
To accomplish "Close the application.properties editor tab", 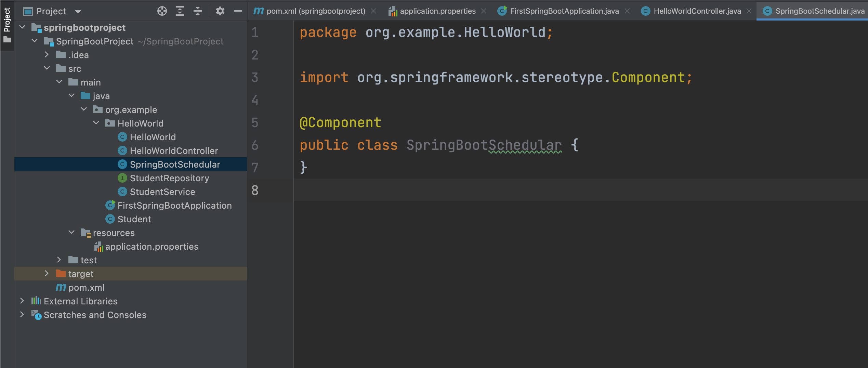I will pos(484,11).
